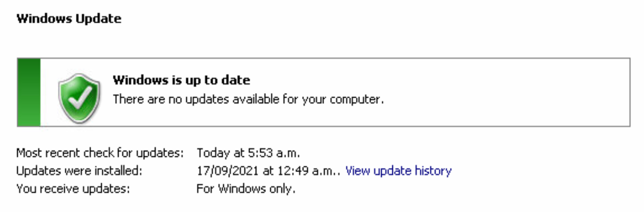Click the Windows Update heading

pyautogui.click(x=69, y=19)
